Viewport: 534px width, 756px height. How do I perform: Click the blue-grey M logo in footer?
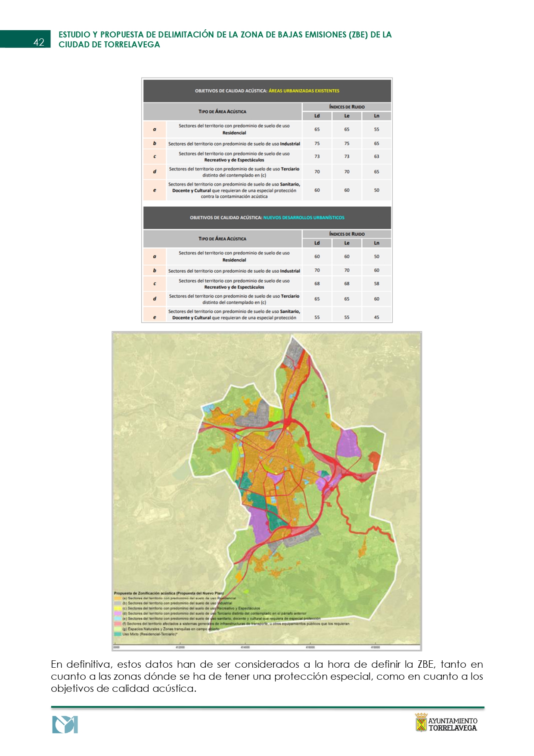pos(65,725)
